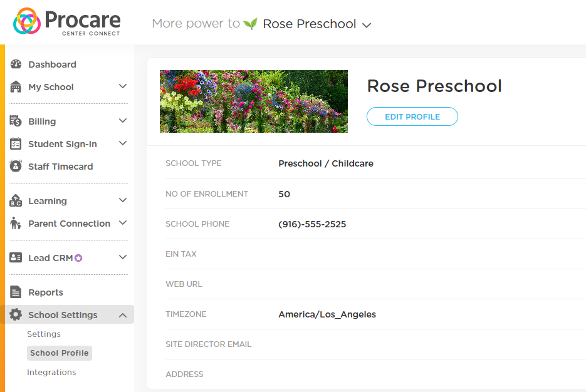Click the Dashboard gauge icon
Screen dimensions: 586x392
coord(16,64)
